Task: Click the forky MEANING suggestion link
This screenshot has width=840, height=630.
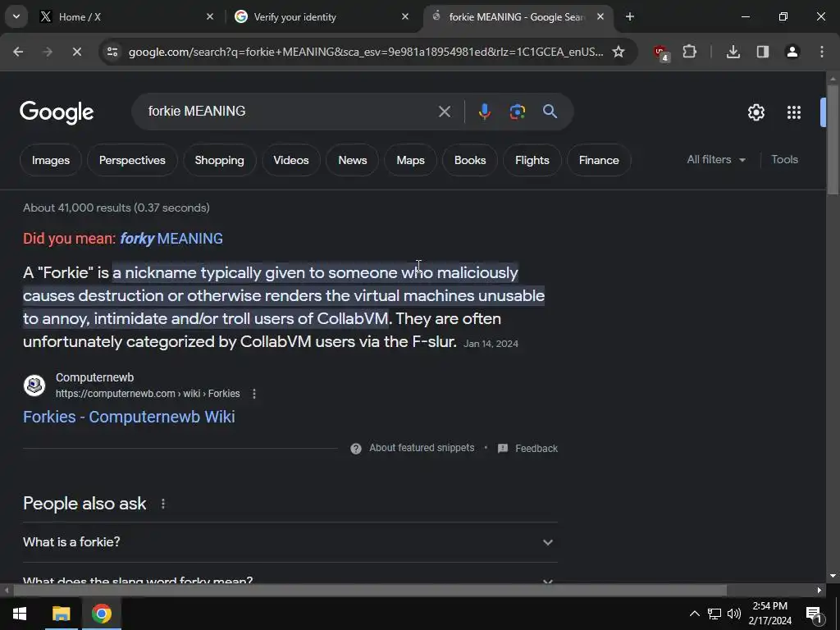Action: click(171, 239)
